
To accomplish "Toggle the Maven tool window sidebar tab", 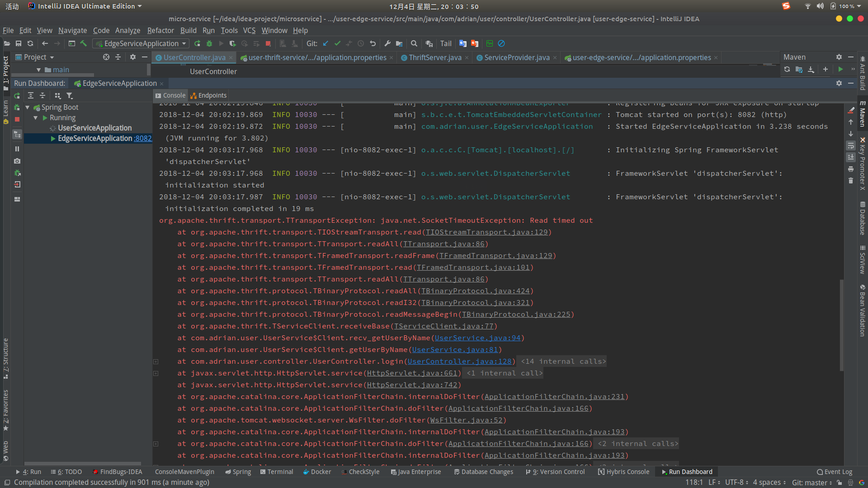I will point(863,114).
